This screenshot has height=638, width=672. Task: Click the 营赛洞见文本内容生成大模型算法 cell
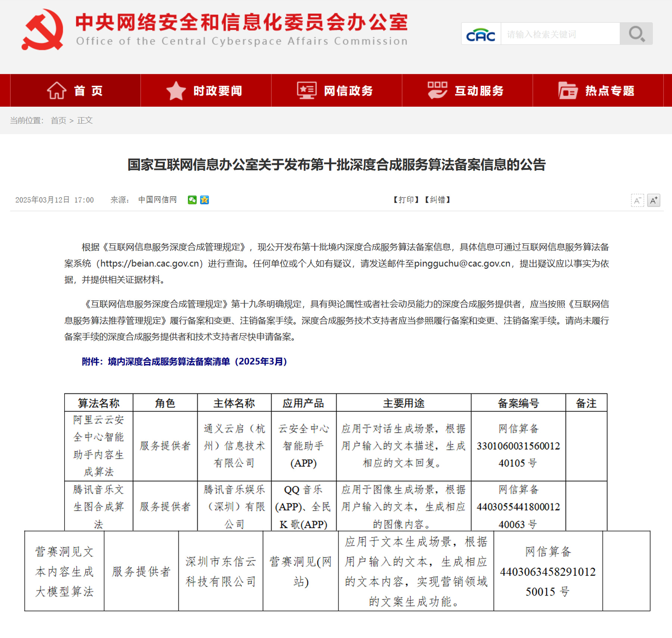click(64, 571)
